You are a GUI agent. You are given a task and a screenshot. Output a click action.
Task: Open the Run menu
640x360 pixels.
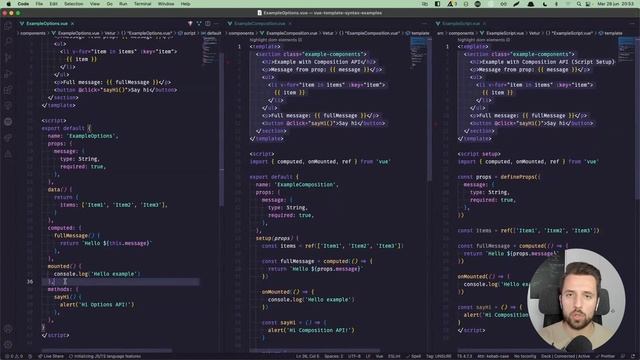tap(123, 4)
